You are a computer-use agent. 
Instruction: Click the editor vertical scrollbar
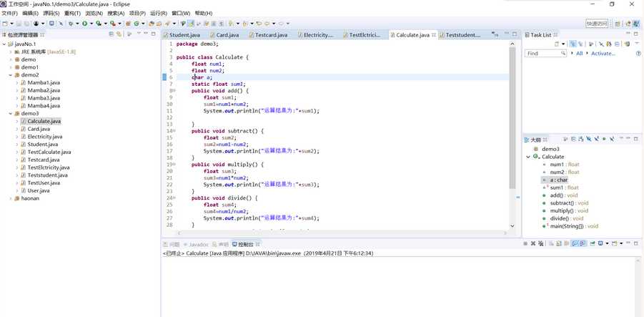click(512, 118)
